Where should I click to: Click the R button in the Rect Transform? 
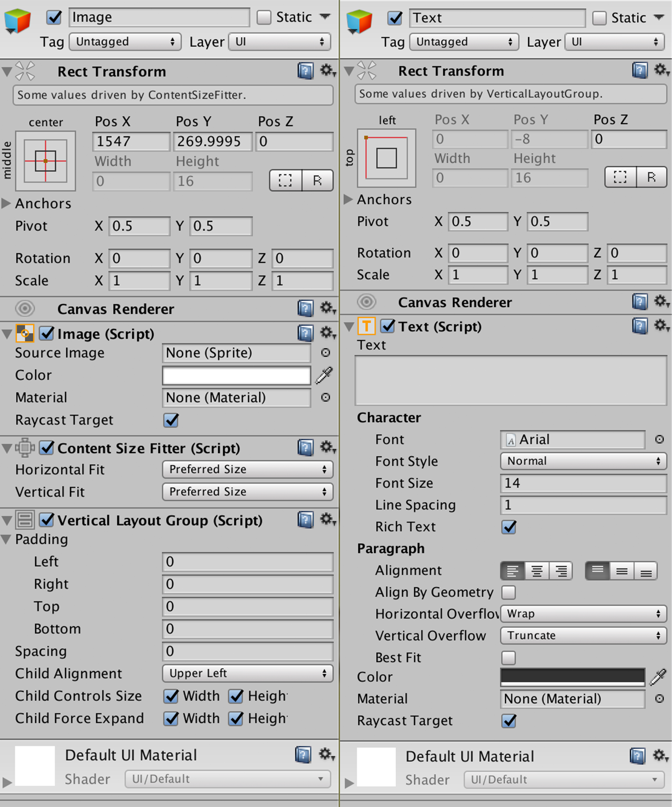[318, 180]
